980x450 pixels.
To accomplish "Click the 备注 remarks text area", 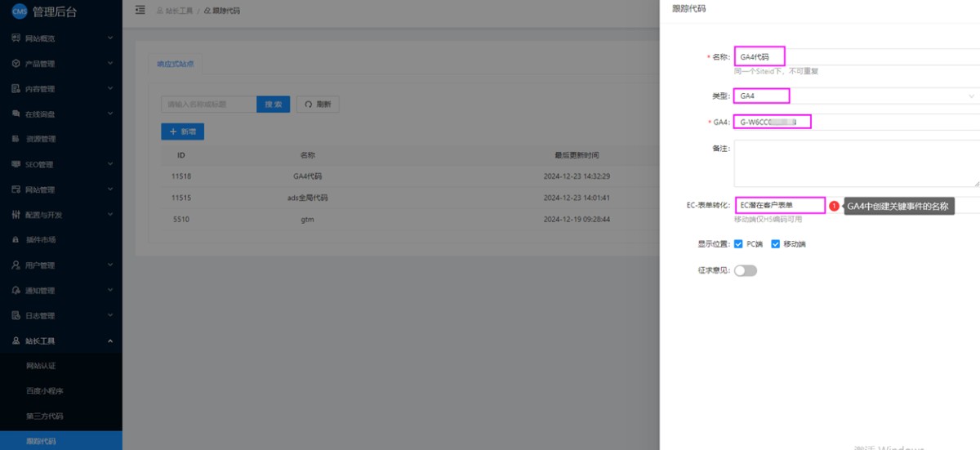I will point(856,163).
